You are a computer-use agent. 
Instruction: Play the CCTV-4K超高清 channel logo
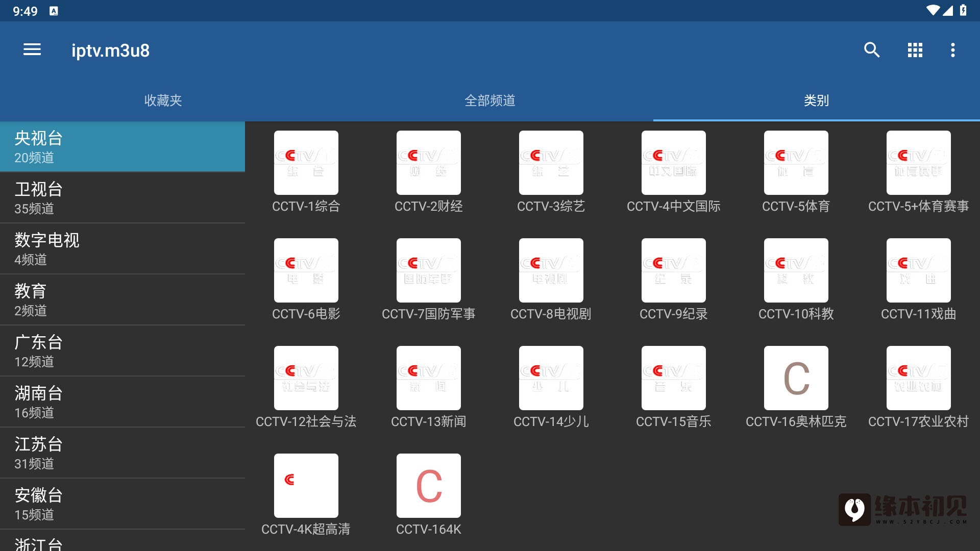(x=306, y=486)
